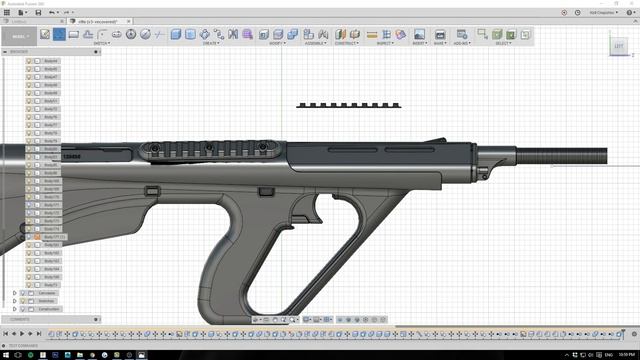Screen dimensions: 640x360
Task: Select the Trim sketch tool
Action: click(x=160, y=34)
